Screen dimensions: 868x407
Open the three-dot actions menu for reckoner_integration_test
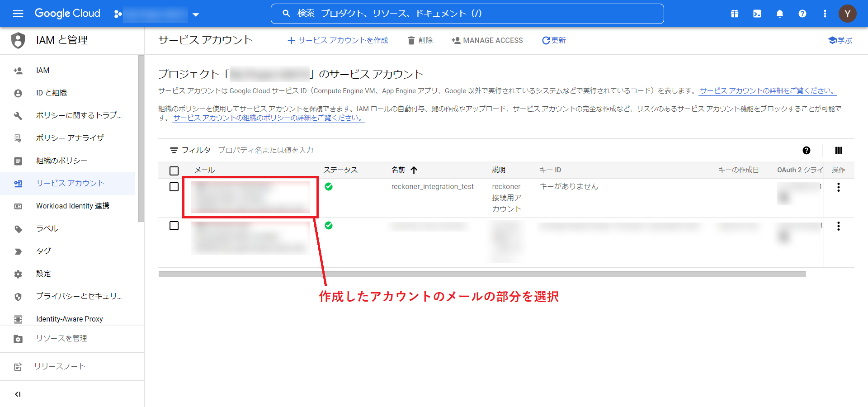tap(839, 187)
